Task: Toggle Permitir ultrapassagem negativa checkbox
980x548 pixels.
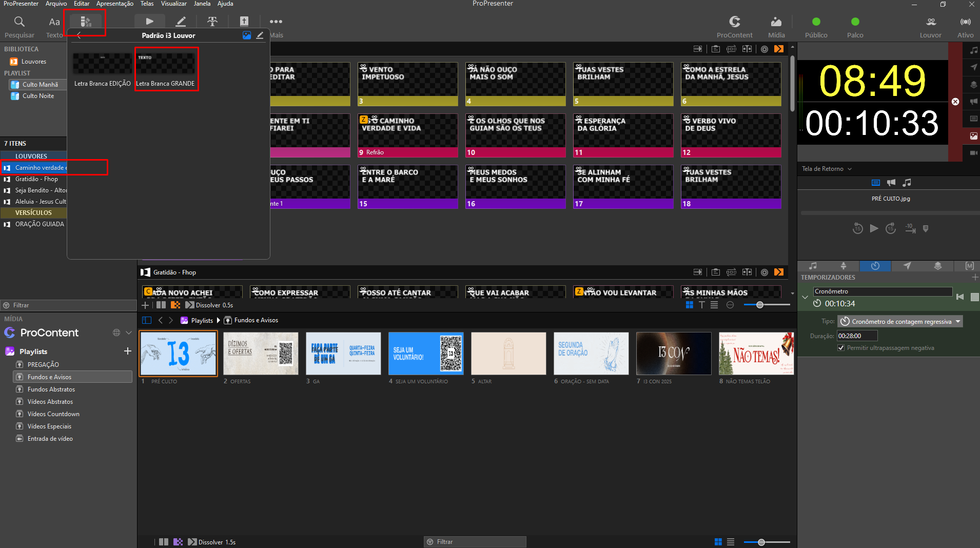Action: pos(841,348)
